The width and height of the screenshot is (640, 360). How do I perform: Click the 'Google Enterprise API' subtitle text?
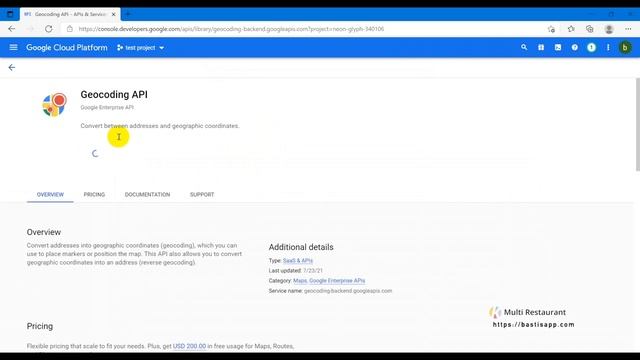[x=107, y=107]
